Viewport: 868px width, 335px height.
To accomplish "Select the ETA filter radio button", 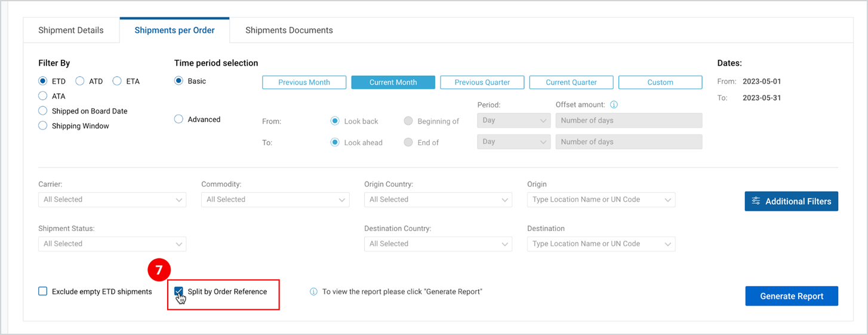I will pyautogui.click(x=117, y=81).
